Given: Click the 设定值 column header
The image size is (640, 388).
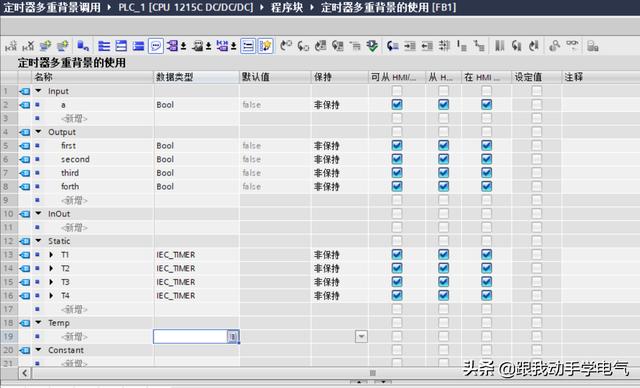Looking at the screenshot, I should click(536, 77).
